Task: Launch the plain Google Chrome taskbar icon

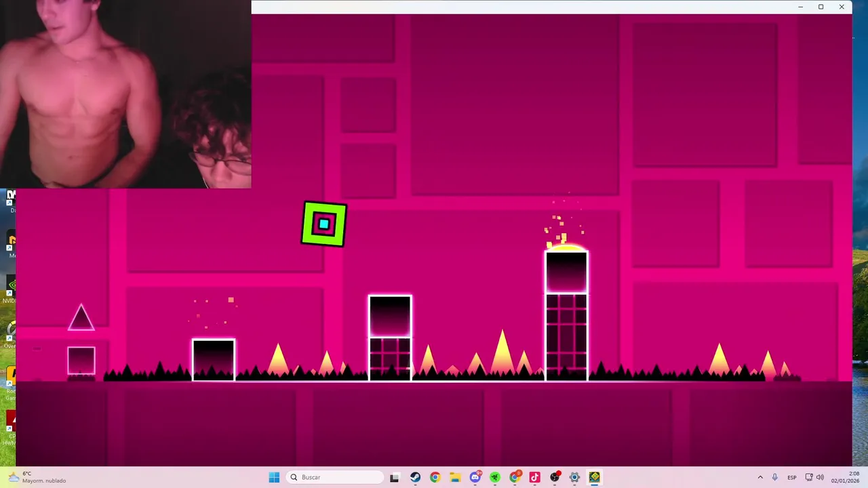Action: click(x=435, y=477)
